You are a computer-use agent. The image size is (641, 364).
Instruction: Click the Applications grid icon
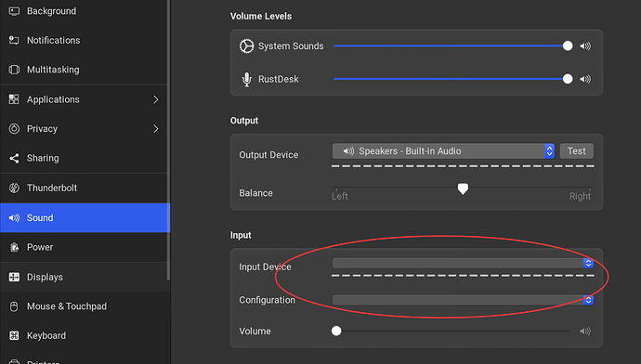pyautogui.click(x=14, y=99)
